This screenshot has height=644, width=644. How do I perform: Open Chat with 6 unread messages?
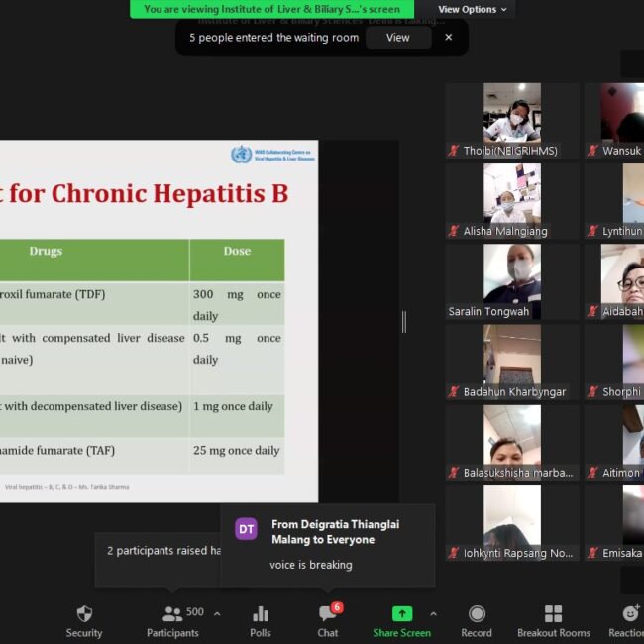pyautogui.click(x=328, y=614)
